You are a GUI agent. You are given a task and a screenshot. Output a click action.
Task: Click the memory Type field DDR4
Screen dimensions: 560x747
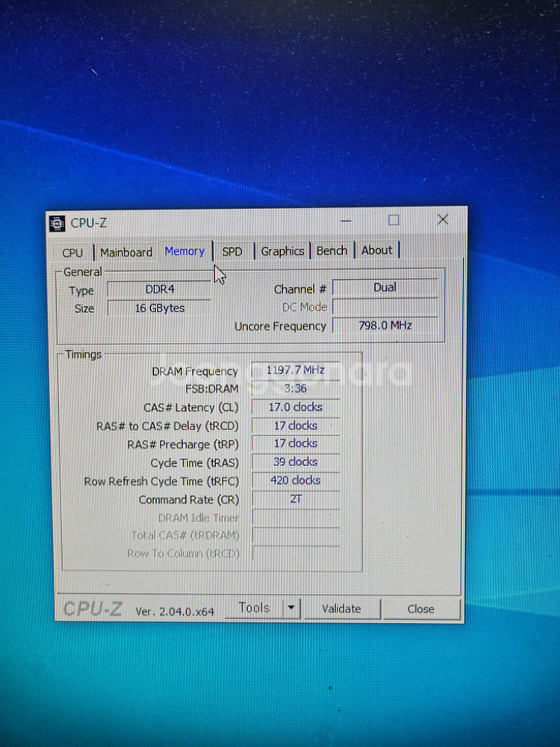(x=160, y=289)
